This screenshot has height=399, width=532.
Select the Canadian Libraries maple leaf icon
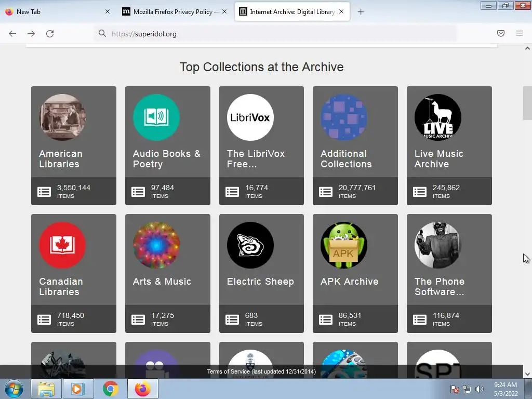pos(62,245)
